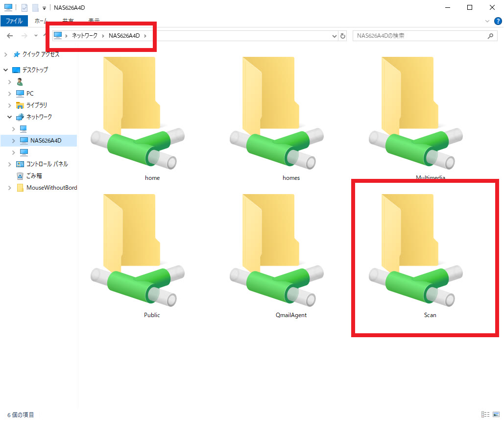Switch to large icons view in status bar
This screenshot has width=504, height=421.
click(496, 415)
